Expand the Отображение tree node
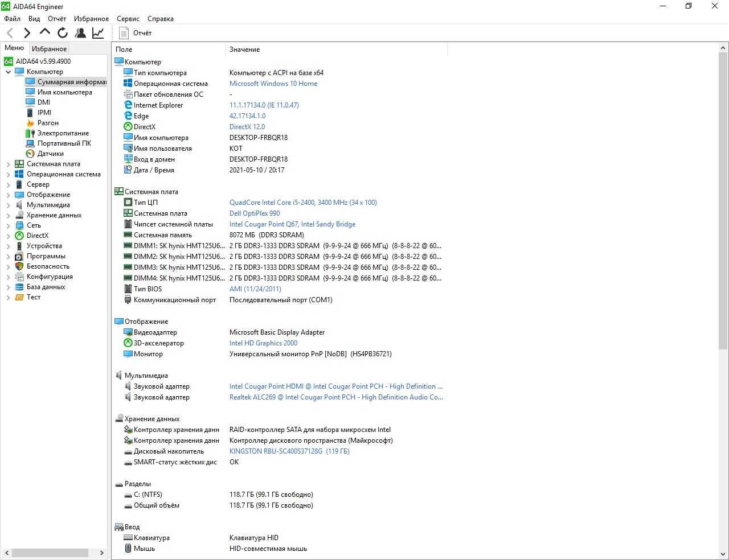This screenshot has width=729, height=560. point(8,195)
